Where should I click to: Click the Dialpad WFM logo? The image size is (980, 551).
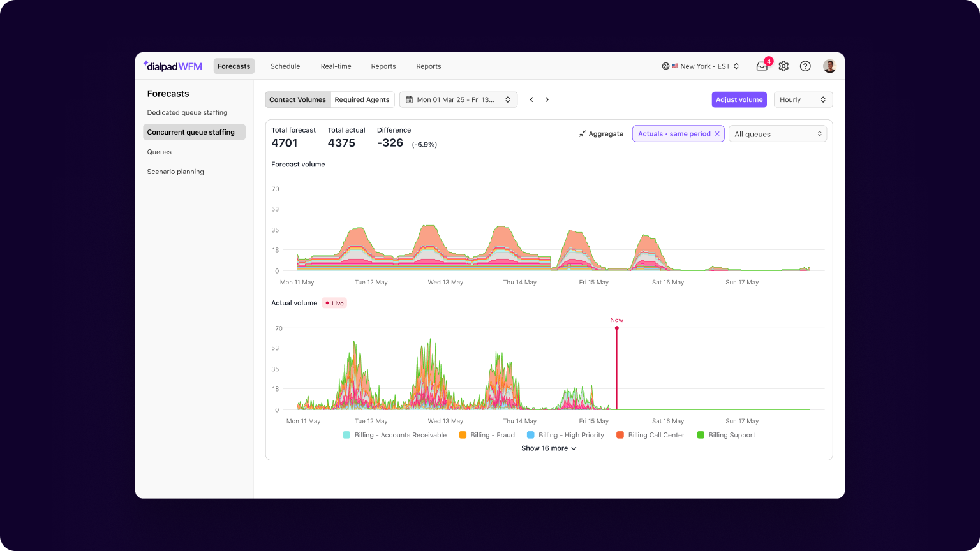coord(173,66)
